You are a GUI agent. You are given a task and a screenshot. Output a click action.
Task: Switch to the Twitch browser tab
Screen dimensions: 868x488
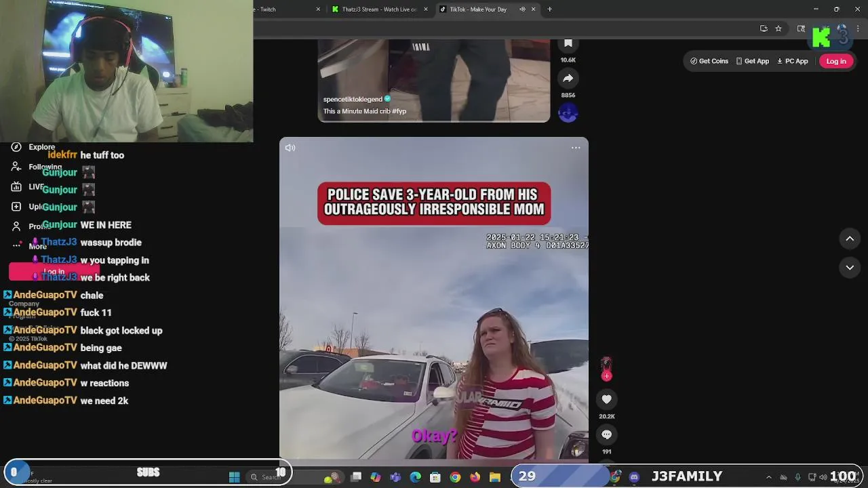[285, 9]
